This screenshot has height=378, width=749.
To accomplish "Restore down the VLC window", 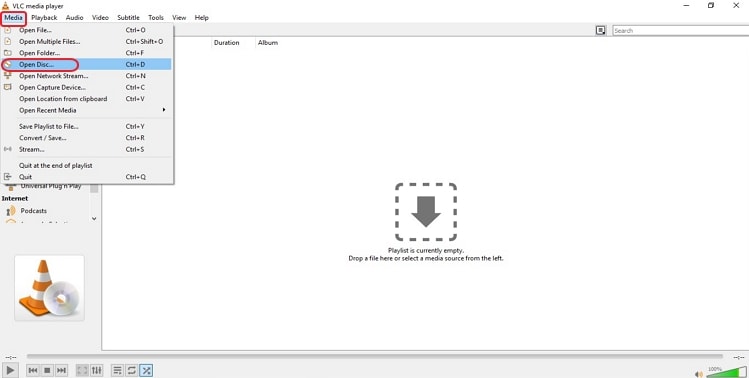I will pos(711,6).
